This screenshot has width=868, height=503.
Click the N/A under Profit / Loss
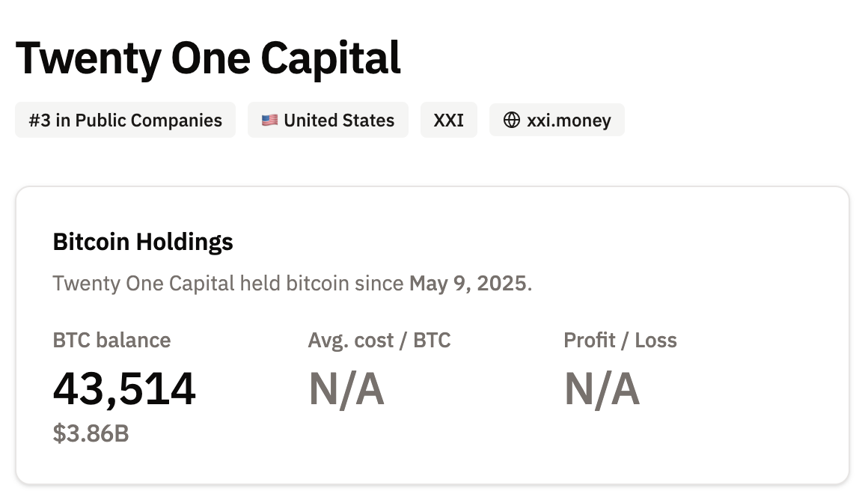click(602, 389)
